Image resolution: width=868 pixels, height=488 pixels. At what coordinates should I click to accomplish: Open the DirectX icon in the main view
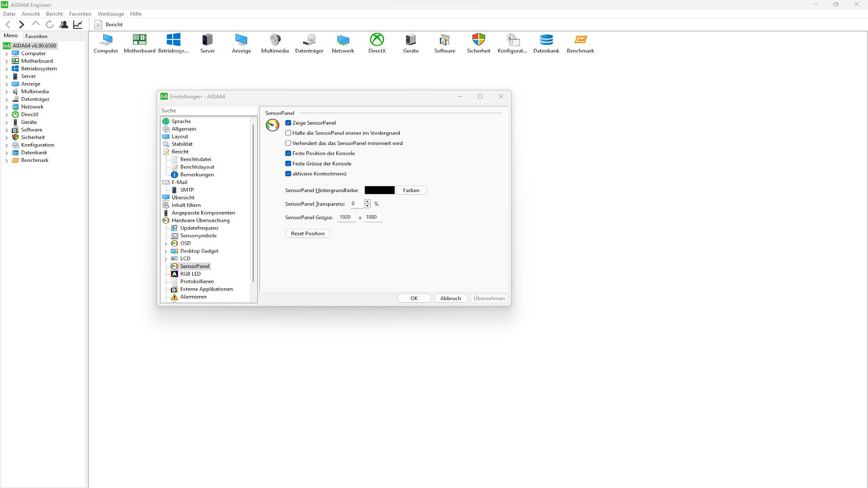tap(377, 40)
